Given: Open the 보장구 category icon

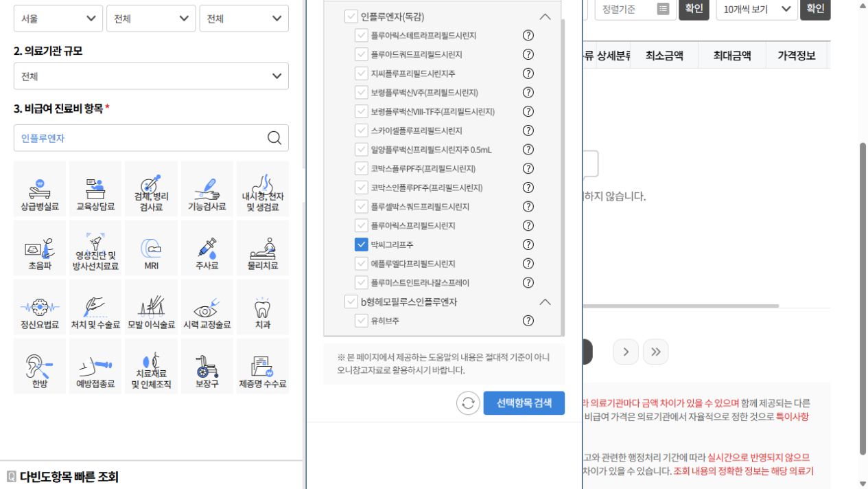Looking at the screenshot, I should [x=207, y=366].
